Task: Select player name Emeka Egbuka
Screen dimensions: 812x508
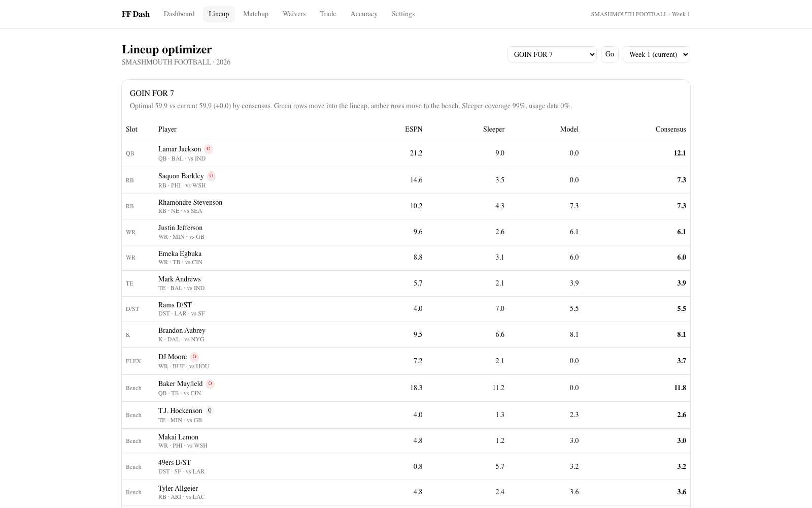Action: pos(180,253)
